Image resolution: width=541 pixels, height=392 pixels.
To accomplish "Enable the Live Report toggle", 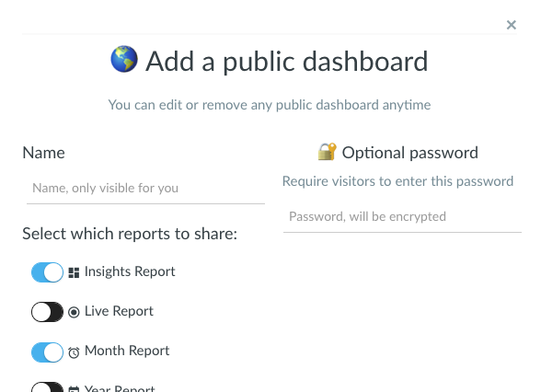I will coord(47,312).
